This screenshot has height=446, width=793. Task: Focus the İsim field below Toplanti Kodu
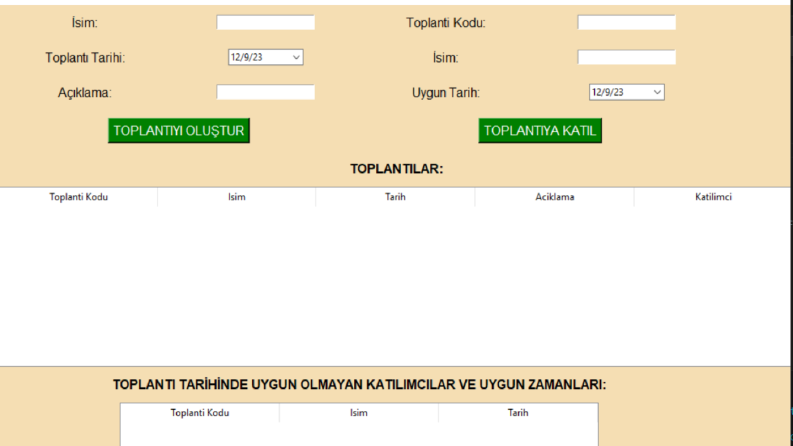(627, 57)
